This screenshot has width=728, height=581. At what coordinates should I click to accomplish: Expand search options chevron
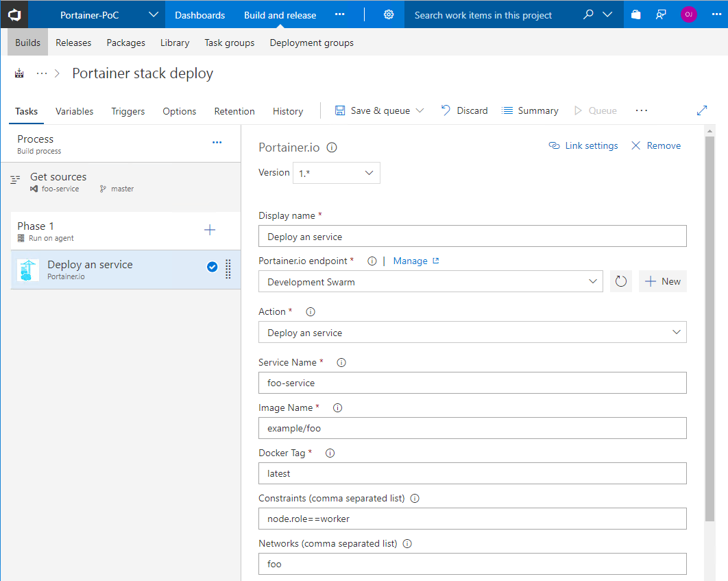[607, 15]
